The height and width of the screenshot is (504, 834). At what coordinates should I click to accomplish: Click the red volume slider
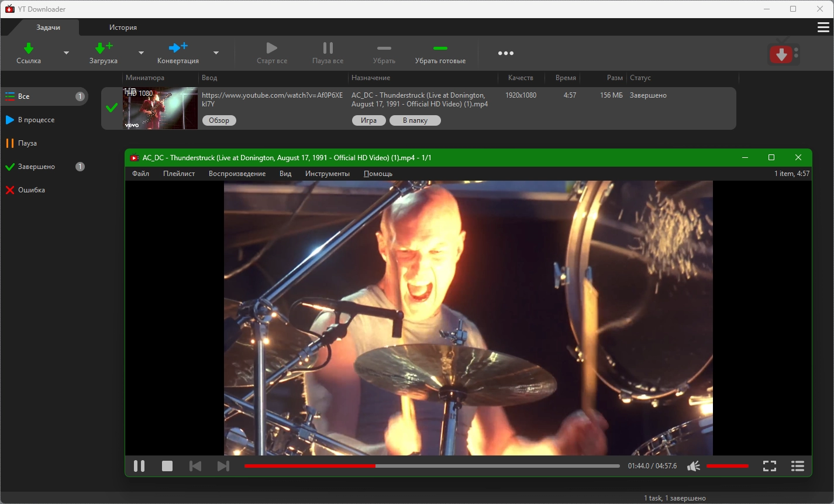(727, 466)
